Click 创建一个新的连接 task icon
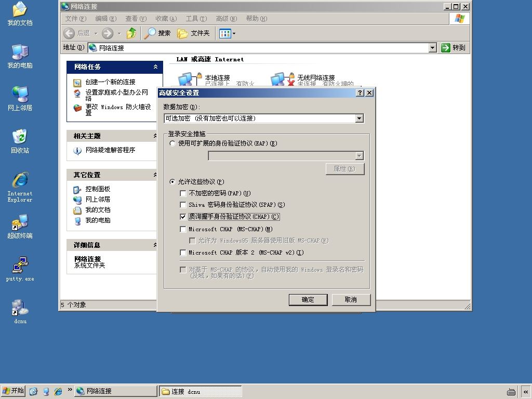 [x=77, y=83]
